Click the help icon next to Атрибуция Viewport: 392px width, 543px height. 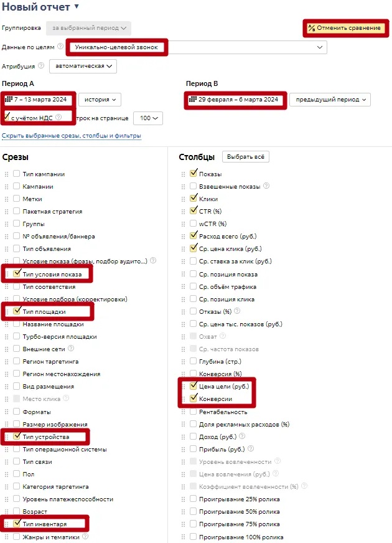coord(41,65)
